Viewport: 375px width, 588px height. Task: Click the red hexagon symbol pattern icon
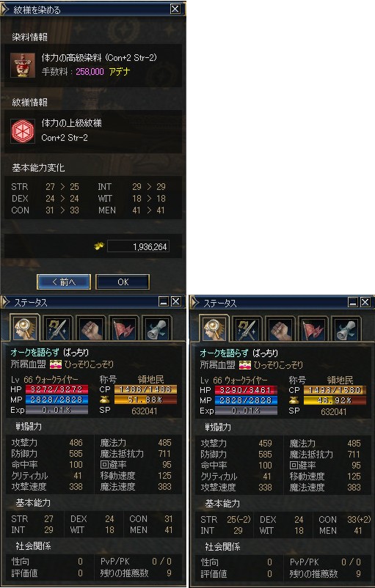[23, 131]
